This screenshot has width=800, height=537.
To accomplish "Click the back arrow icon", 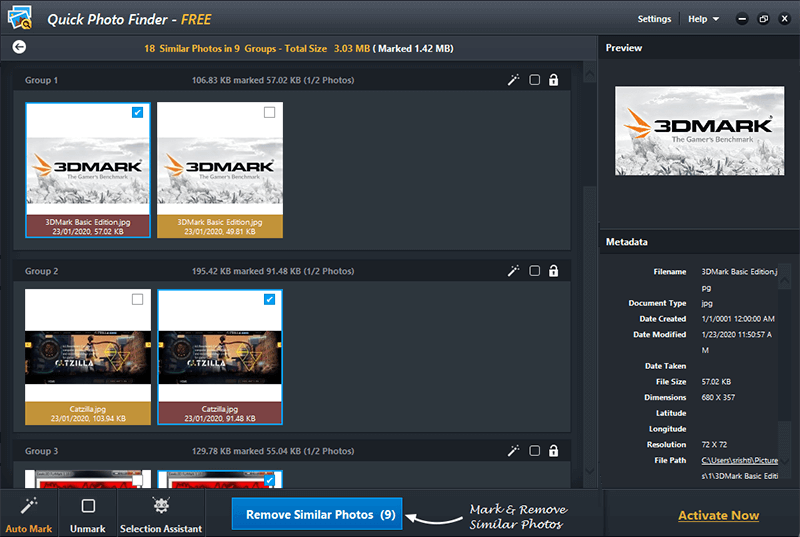I will click(19, 47).
